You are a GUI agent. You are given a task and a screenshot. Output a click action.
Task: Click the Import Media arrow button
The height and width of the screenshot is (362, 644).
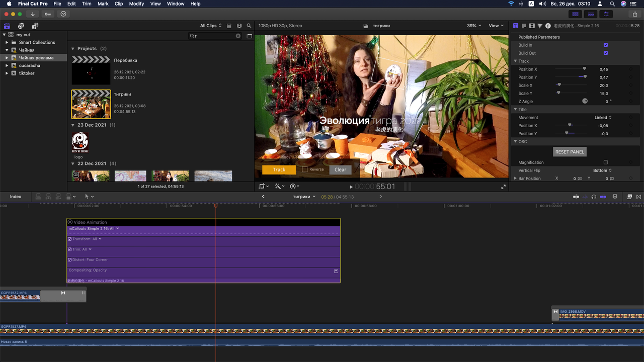click(33, 14)
